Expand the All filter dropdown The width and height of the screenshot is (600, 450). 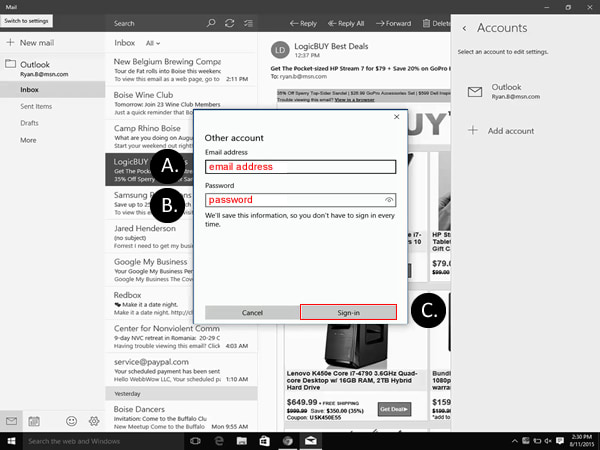(152, 43)
